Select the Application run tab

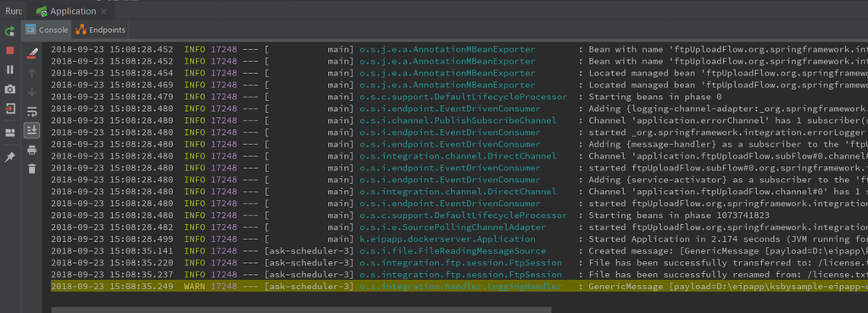point(73,11)
